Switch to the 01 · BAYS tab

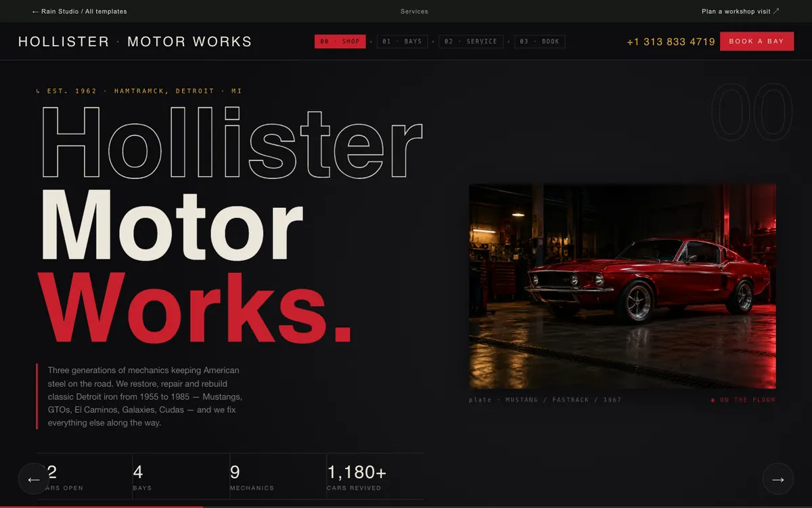click(402, 41)
